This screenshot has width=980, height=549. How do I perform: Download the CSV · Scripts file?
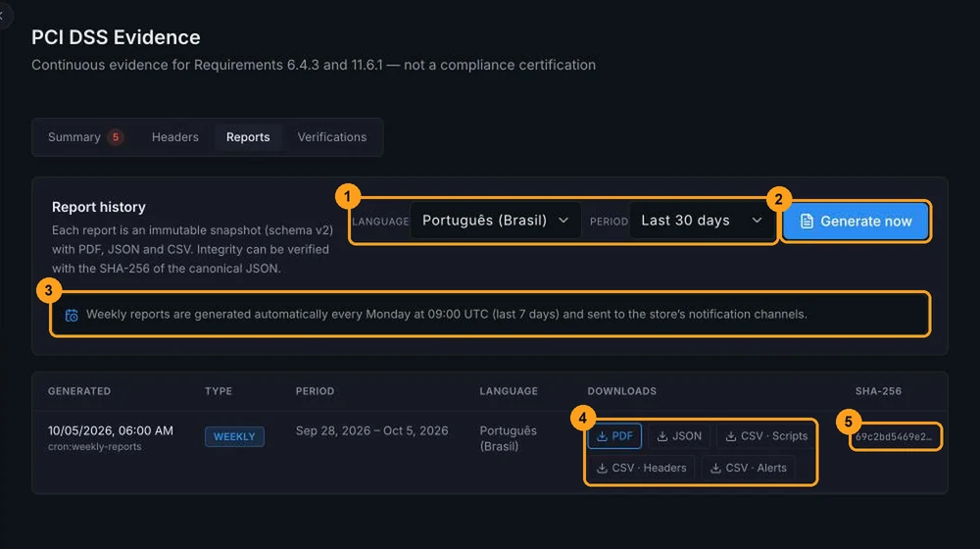coord(766,436)
